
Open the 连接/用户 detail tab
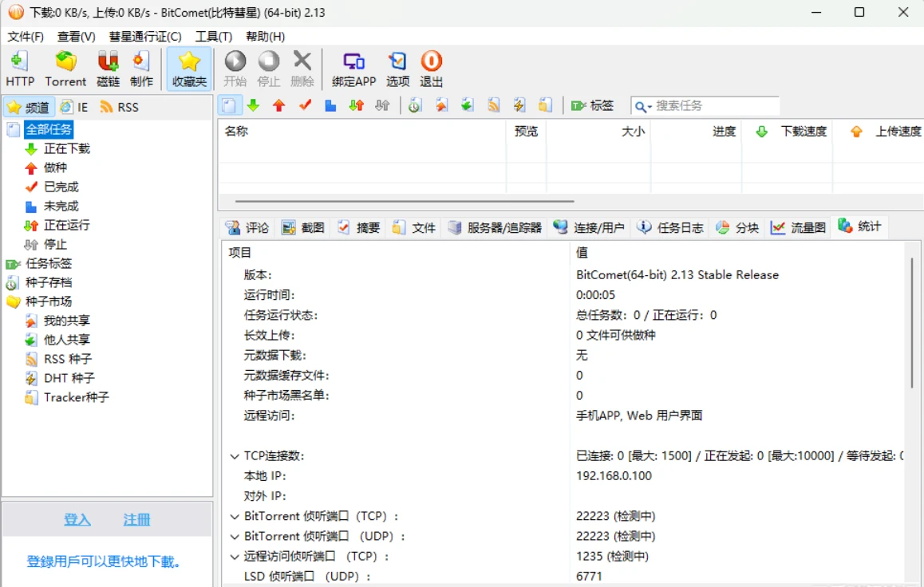[589, 228]
